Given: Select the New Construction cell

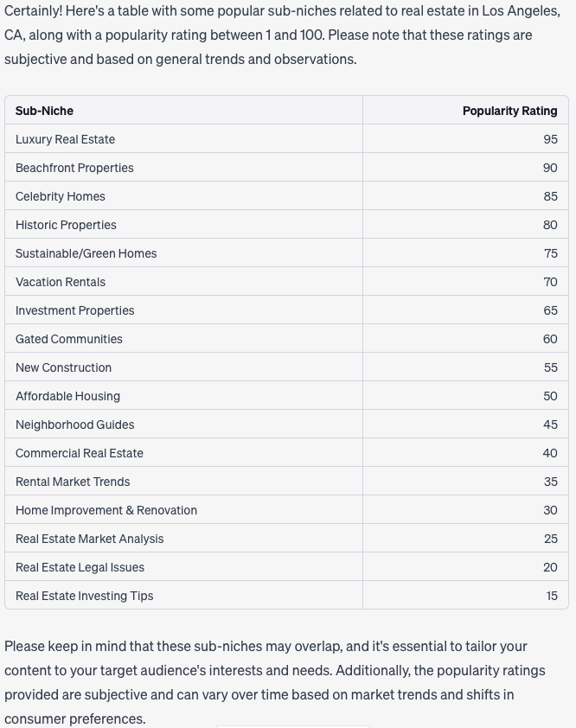Looking at the screenshot, I should [x=63, y=367].
